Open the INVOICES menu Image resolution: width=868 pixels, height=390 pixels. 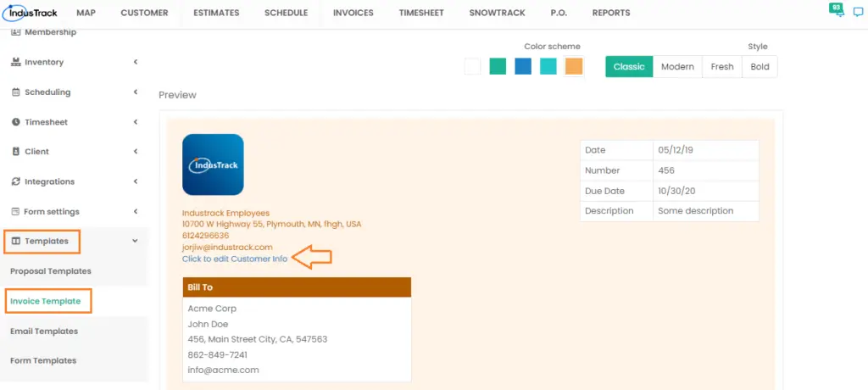click(x=353, y=13)
